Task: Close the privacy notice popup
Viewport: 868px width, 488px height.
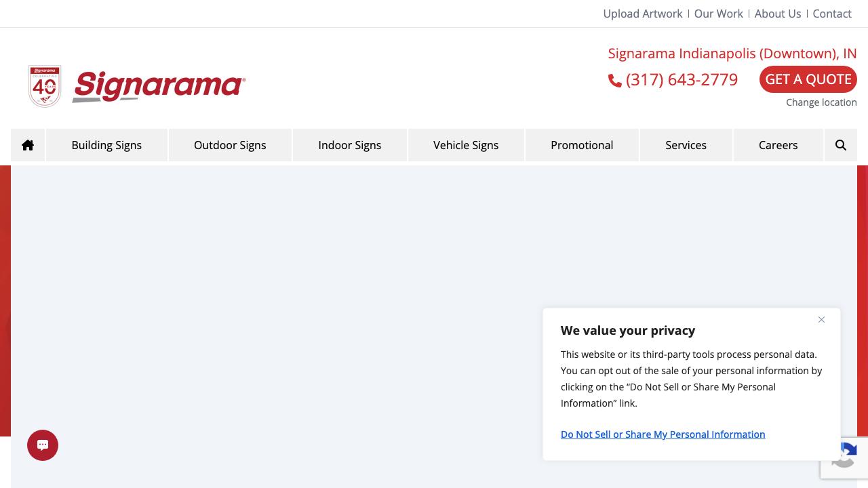Action: pyautogui.click(x=821, y=320)
